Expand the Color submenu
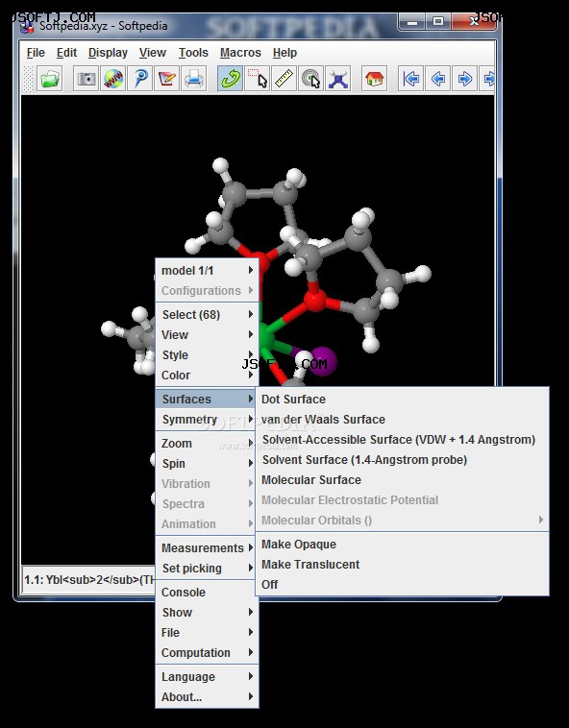 click(207, 376)
